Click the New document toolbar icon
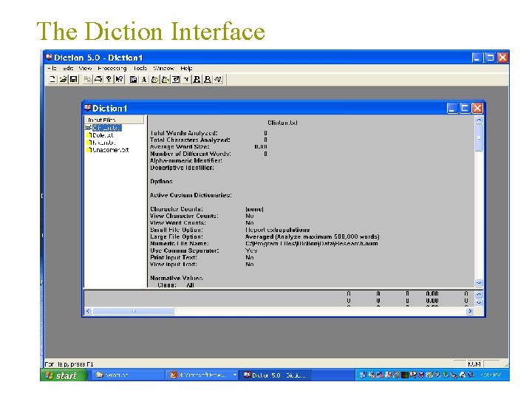532x399 pixels. pos(52,79)
